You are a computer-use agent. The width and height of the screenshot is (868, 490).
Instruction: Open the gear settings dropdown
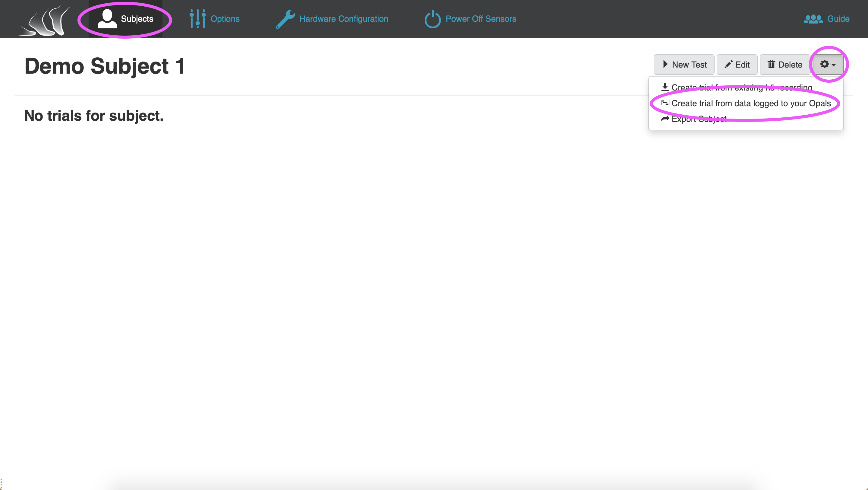828,64
